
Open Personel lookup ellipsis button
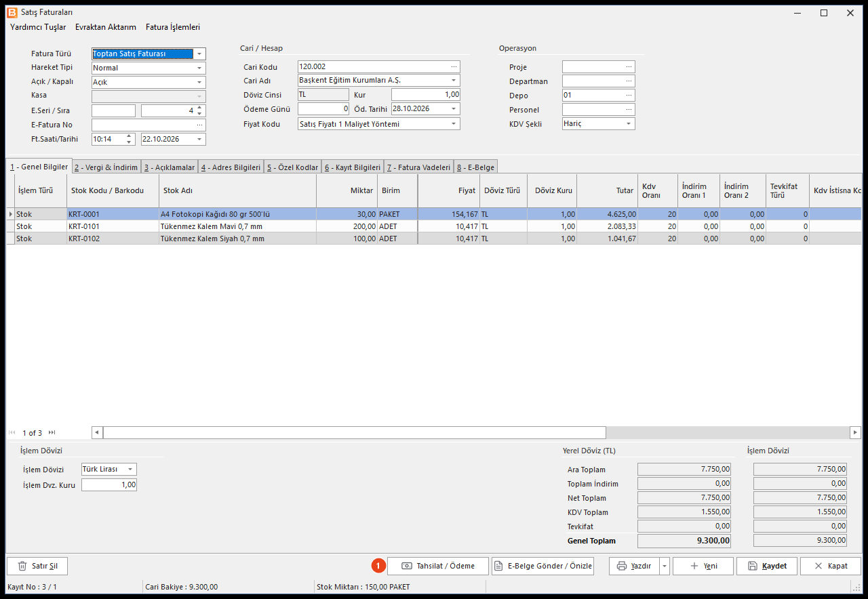click(629, 109)
